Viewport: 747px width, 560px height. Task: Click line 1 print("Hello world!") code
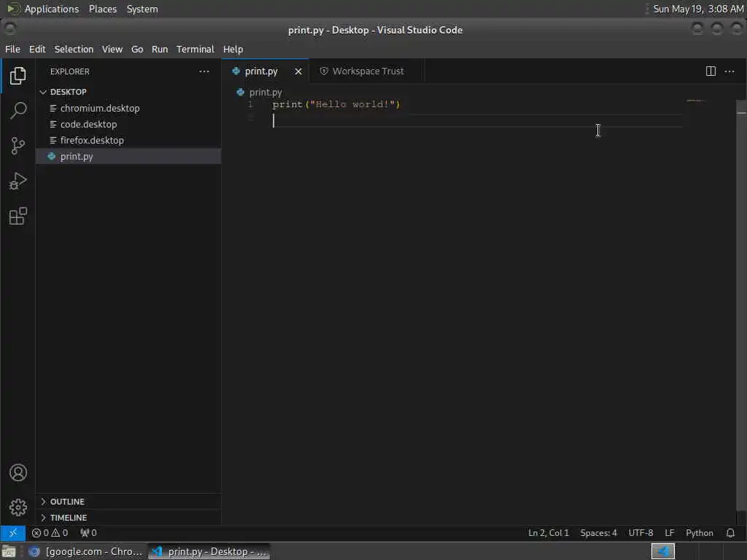[336, 104]
